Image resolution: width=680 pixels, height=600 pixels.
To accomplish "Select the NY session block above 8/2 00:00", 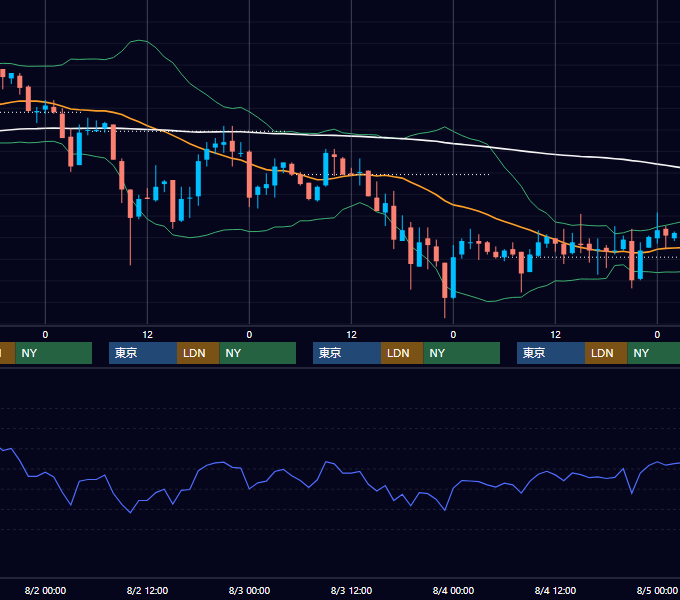I will click(53, 353).
